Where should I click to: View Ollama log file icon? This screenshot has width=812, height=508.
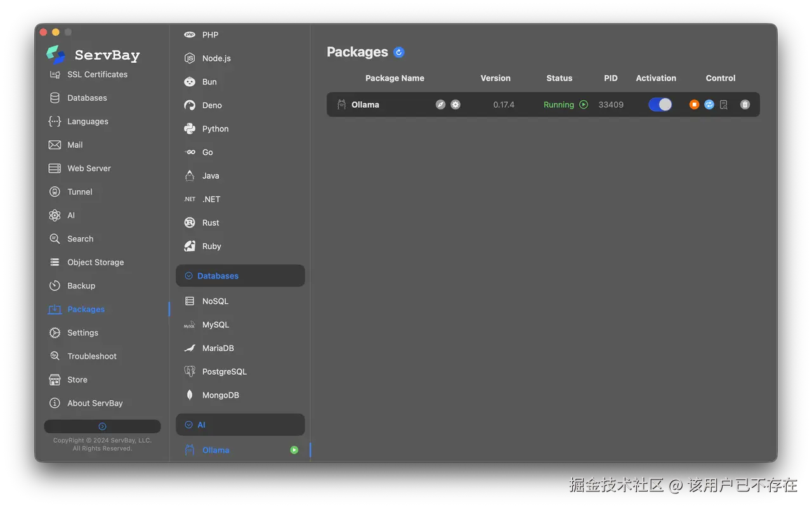click(724, 105)
